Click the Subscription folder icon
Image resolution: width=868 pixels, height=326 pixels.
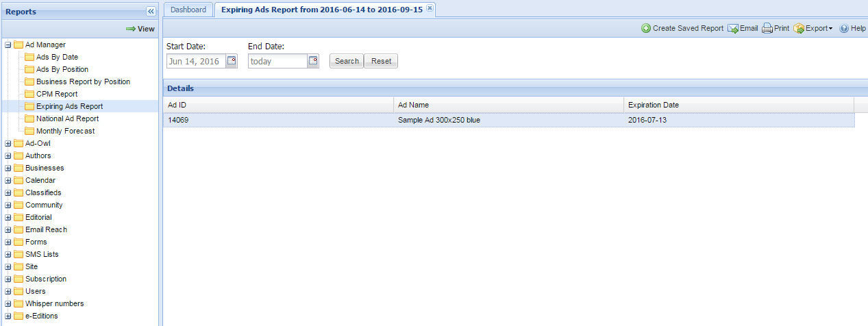[18, 279]
